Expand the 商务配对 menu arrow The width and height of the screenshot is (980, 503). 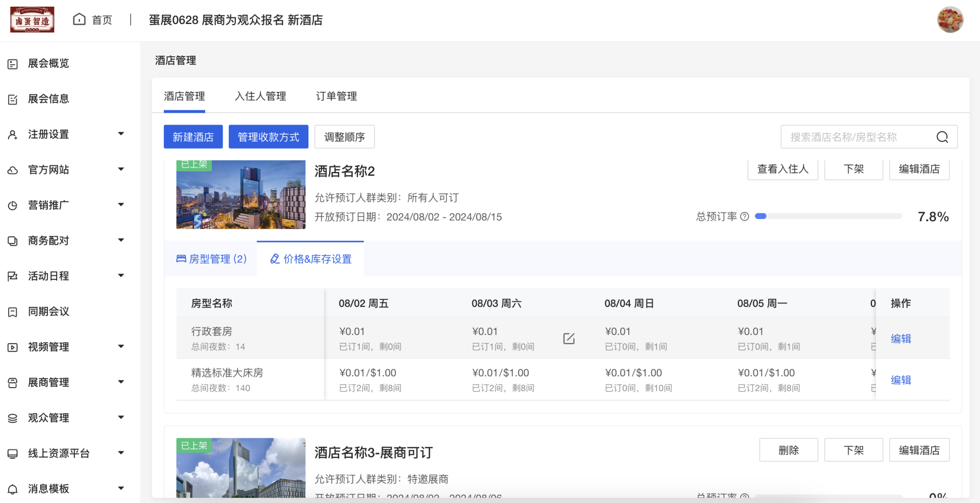pos(121,240)
